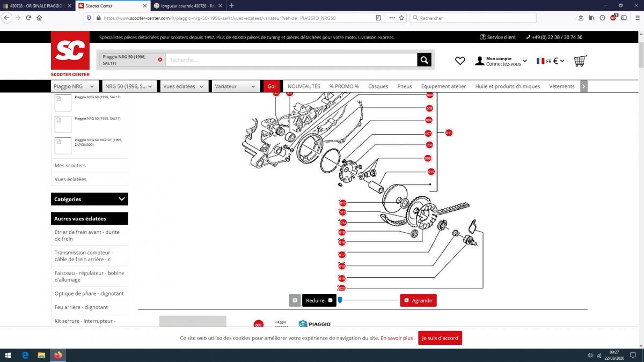
Task: Click part marker 006 on the diagram
Action: point(429,120)
